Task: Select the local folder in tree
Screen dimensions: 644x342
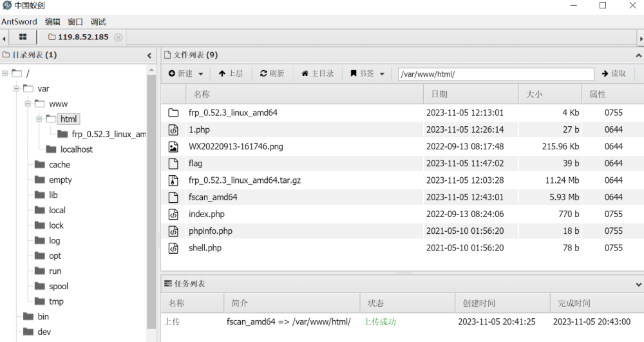Action: (x=57, y=210)
